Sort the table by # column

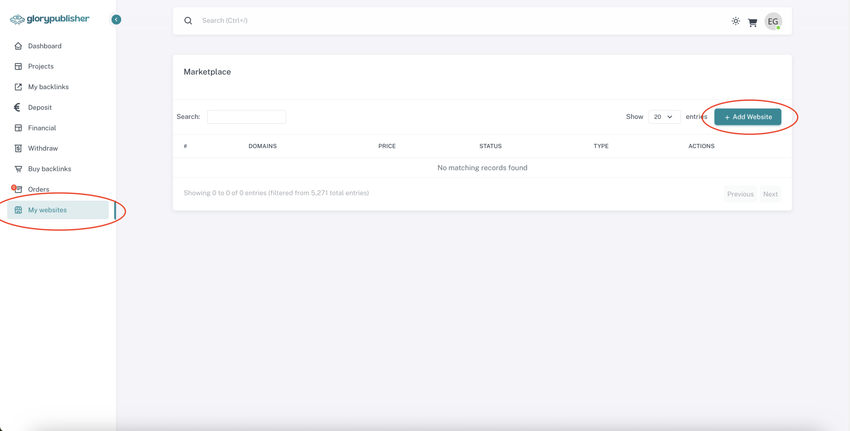click(185, 146)
